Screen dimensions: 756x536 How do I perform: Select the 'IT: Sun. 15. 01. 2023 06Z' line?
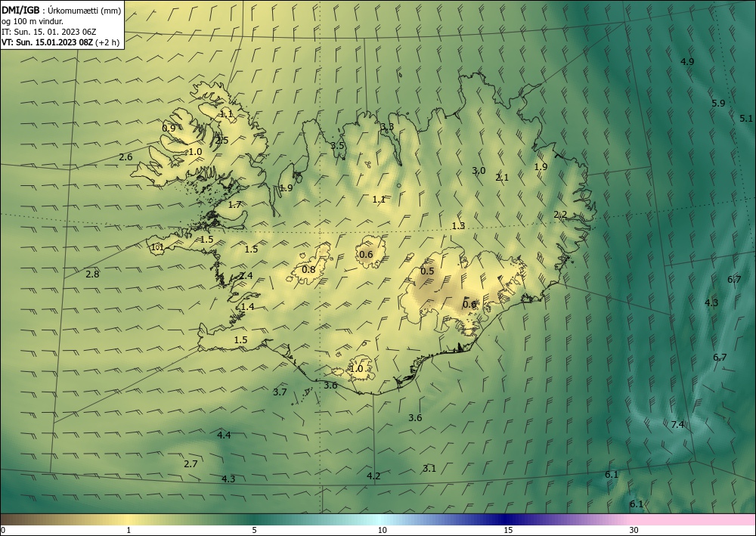48,32
